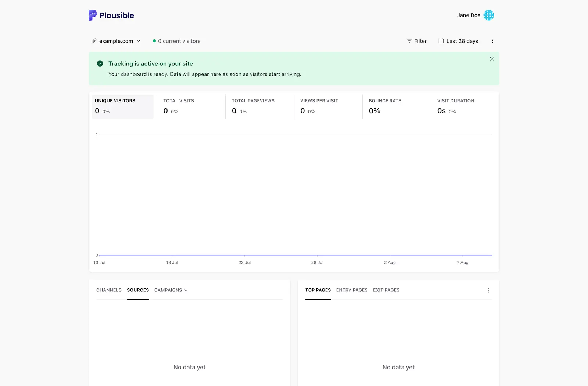Viewport: 588px width, 386px height.
Task: Click the 7 Aug axis label
Action: coord(463,262)
